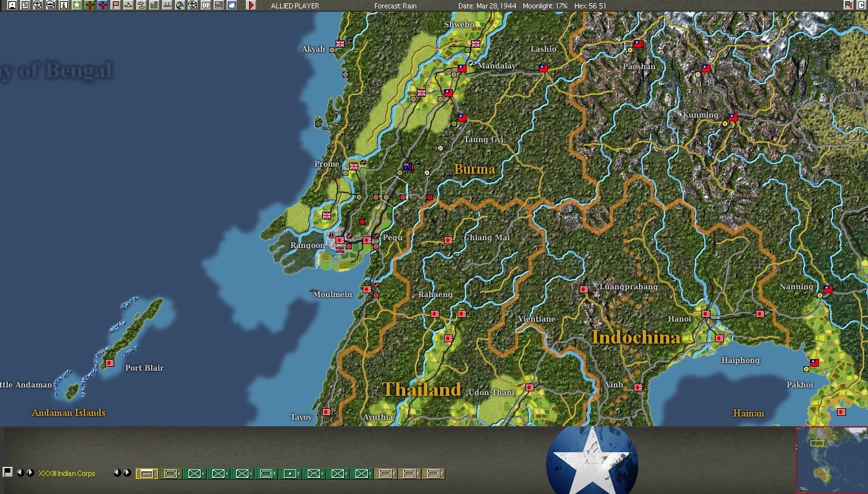Screen dimensions: 868x494
Task: Click the green-red flag icon top right
Action: tap(848, 5)
